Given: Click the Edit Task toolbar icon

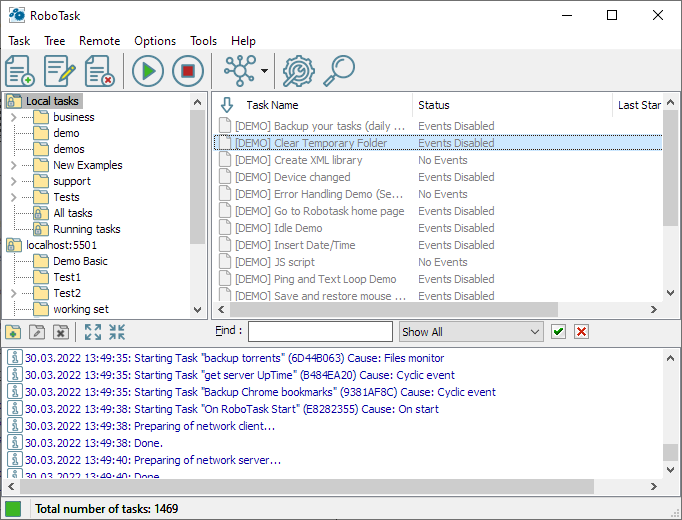Looking at the screenshot, I should 60,70.
